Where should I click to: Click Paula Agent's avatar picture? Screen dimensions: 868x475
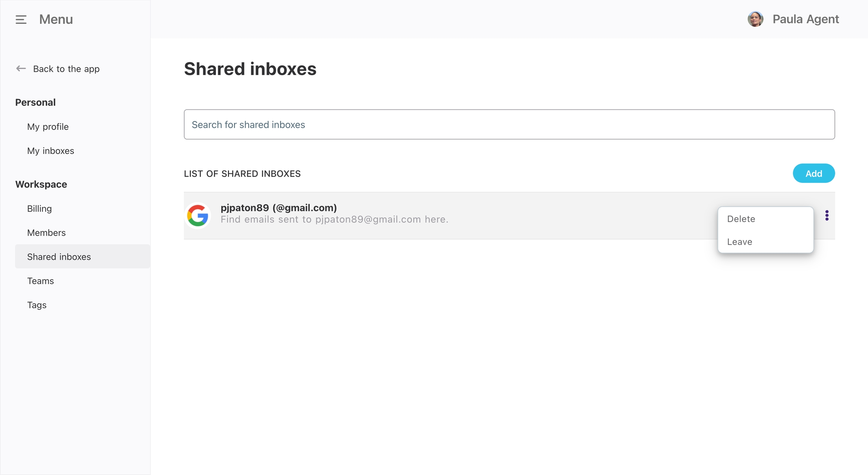[x=755, y=19]
